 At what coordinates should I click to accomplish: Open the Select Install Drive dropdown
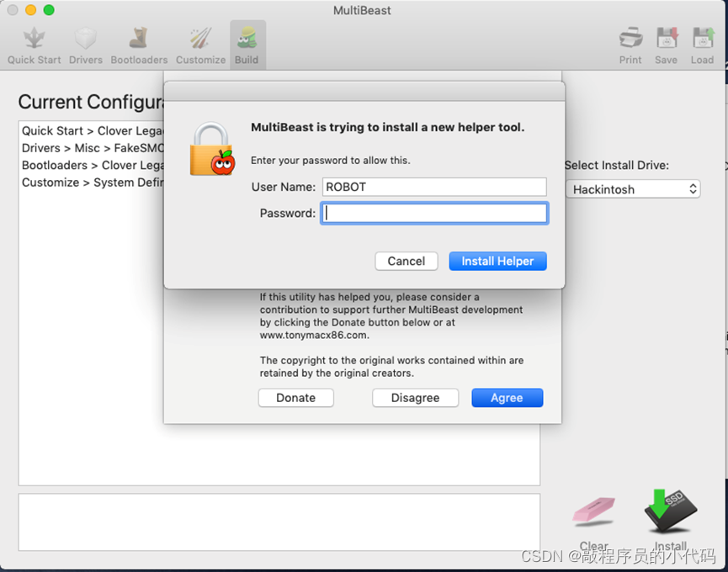pos(633,189)
